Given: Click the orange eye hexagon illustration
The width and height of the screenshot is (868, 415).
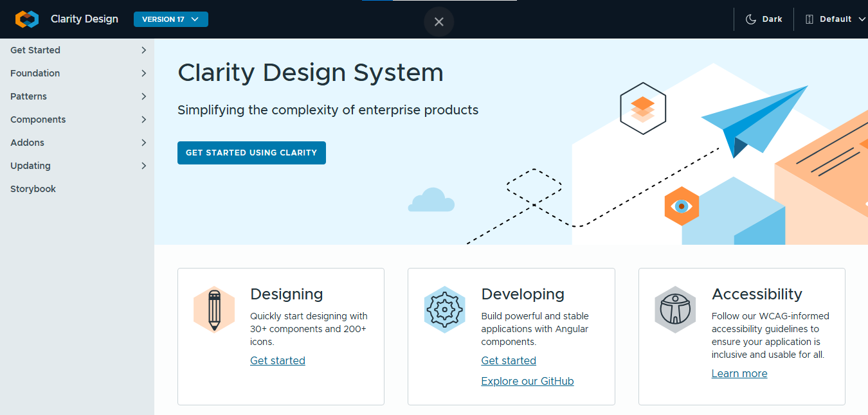Looking at the screenshot, I should tap(682, 206).
